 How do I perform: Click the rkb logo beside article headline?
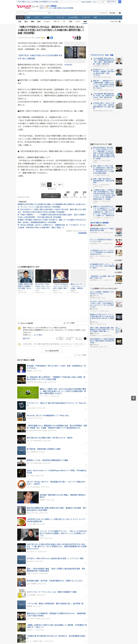77,38
